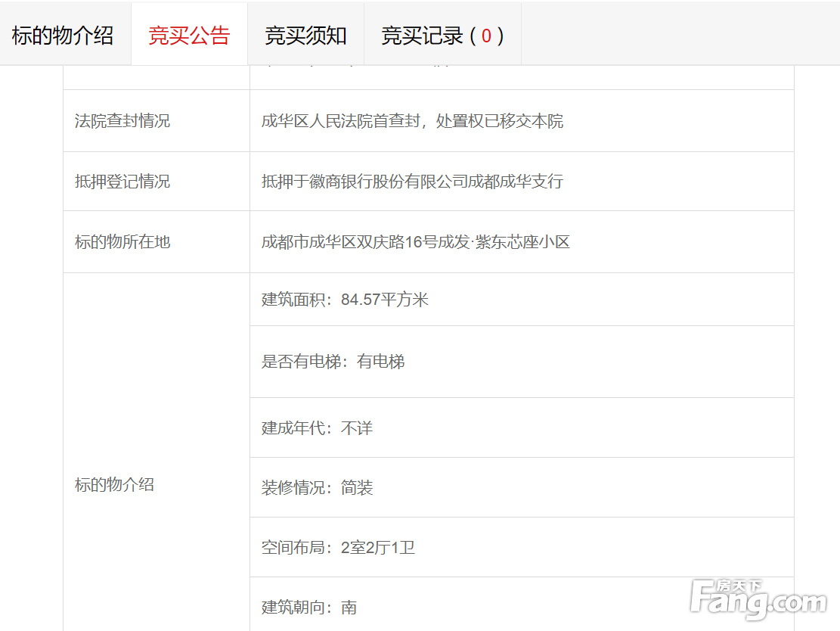Click the 徽商银行 mortgage info text
Viewport: 840px width, 631px height.
pos(412,182)
